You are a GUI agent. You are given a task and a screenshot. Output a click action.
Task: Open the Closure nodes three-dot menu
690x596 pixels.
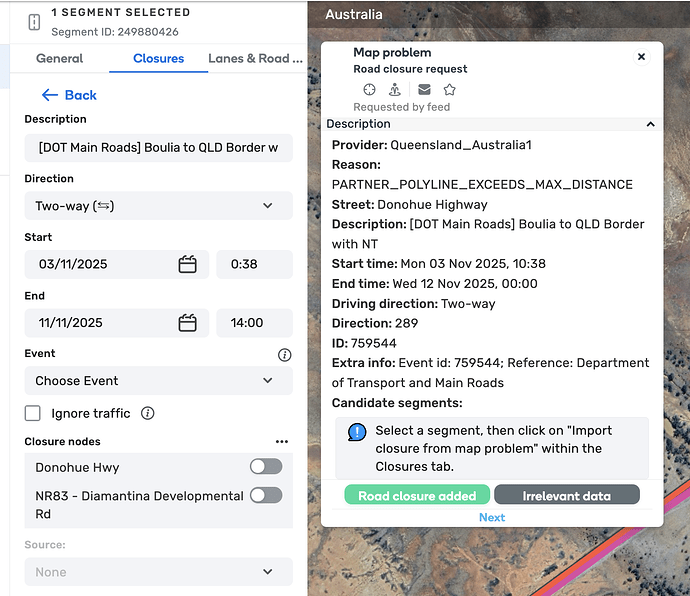click(x=282, y=441)
